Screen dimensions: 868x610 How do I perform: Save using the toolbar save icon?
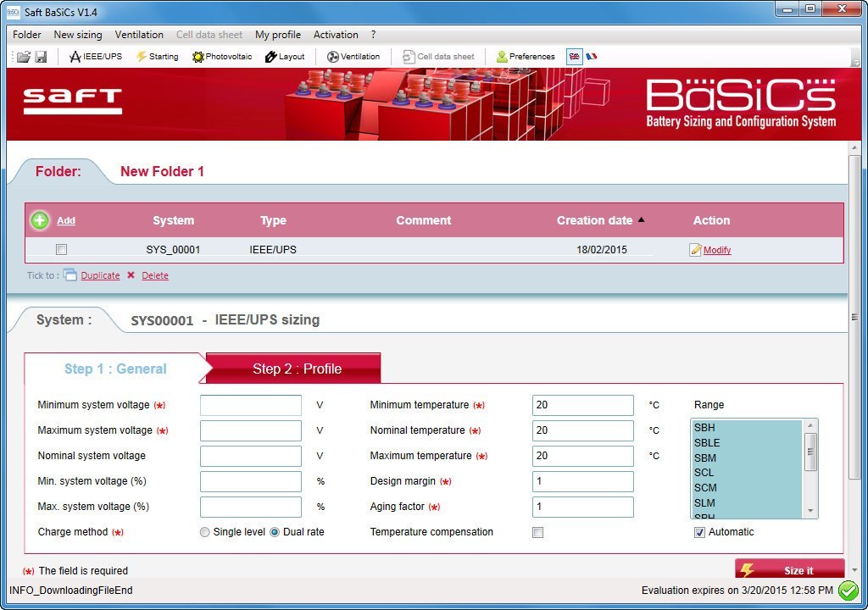pos(42,57)
